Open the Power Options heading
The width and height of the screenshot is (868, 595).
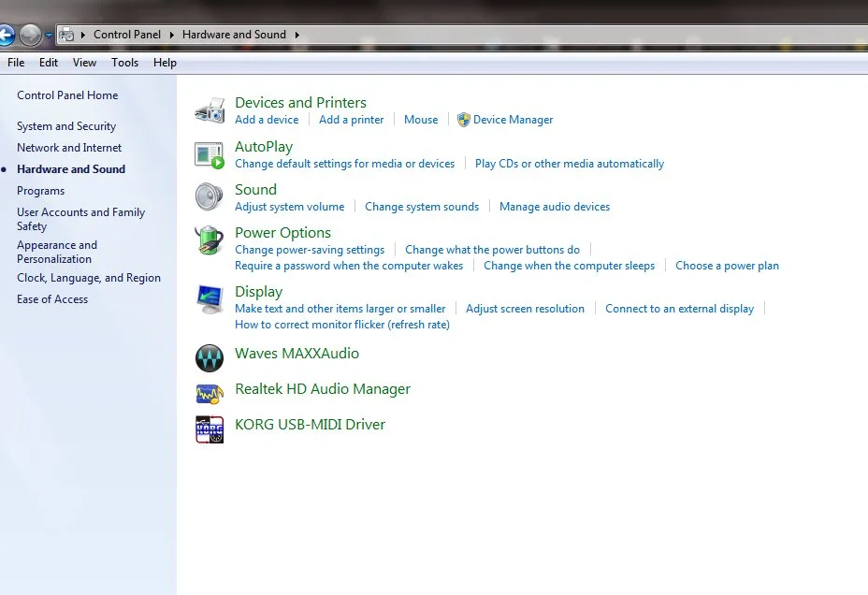click(x=282, y=232)
